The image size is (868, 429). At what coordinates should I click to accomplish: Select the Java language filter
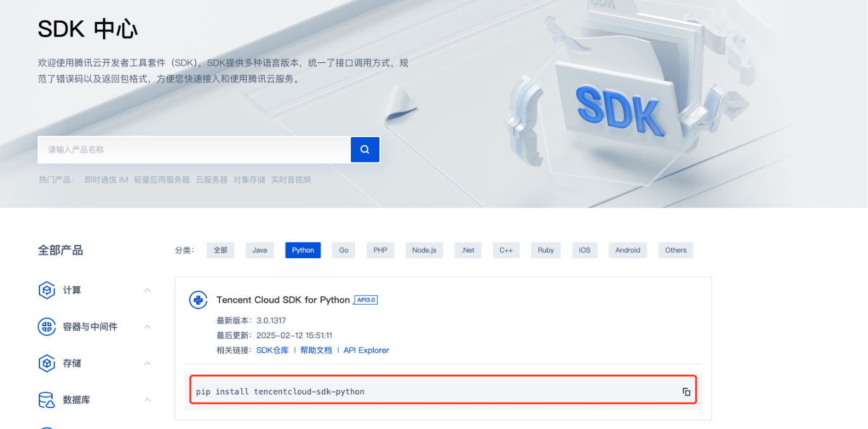[260, 250]
